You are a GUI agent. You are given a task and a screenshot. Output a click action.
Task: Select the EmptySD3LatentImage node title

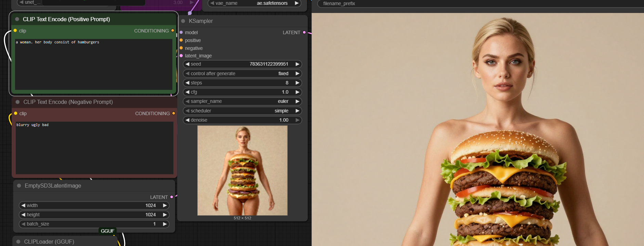(x=53, y=186)
